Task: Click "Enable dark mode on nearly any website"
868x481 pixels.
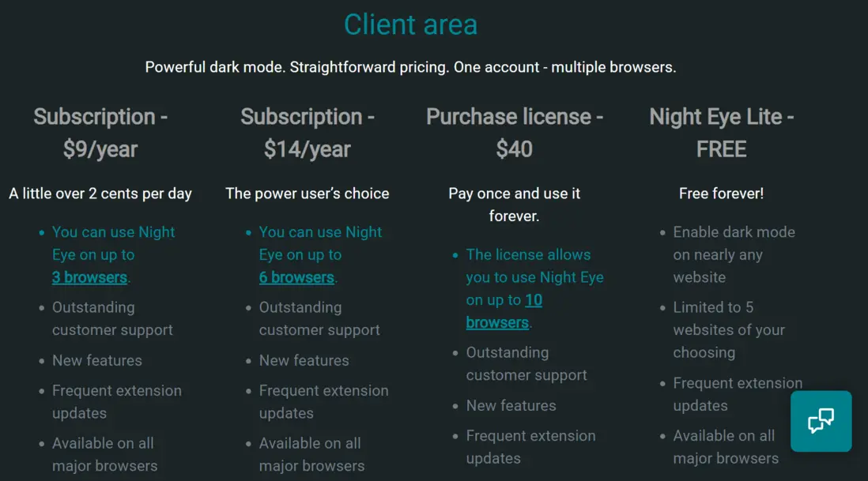Action: [734, 254]
